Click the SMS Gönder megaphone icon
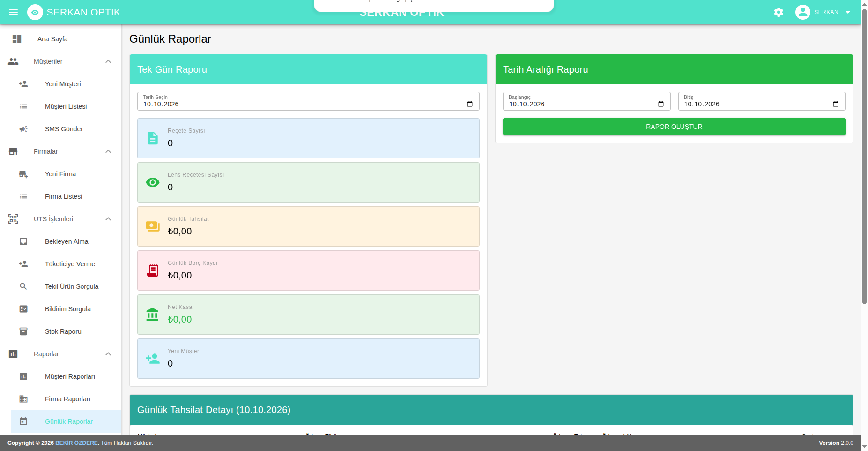 [23, 129]
